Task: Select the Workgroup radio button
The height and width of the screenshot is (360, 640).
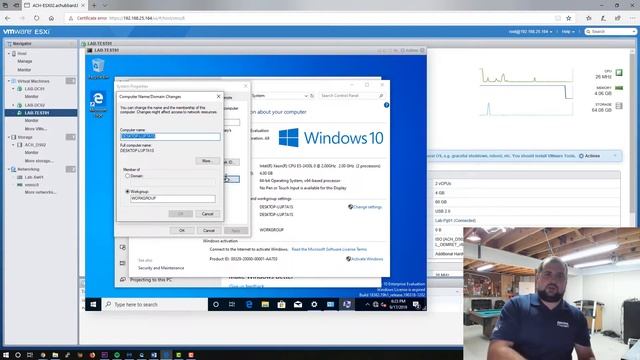Action: [x=127, y=191]
